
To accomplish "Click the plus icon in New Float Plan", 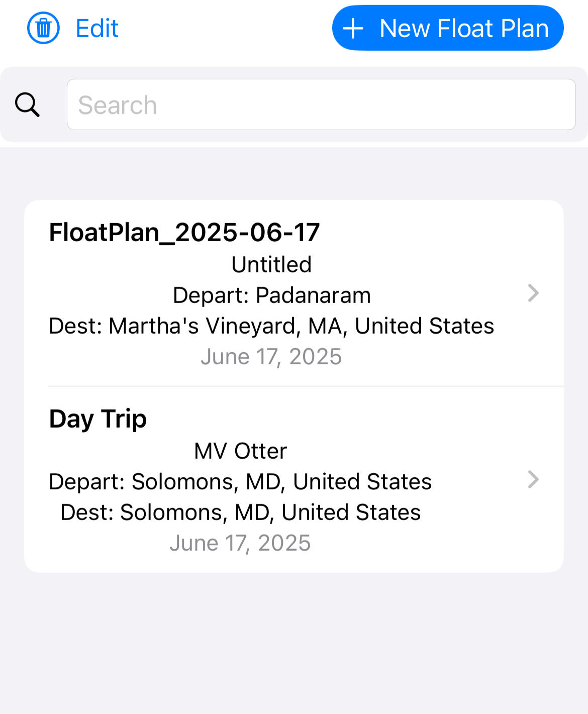I will tap(353, 28).
